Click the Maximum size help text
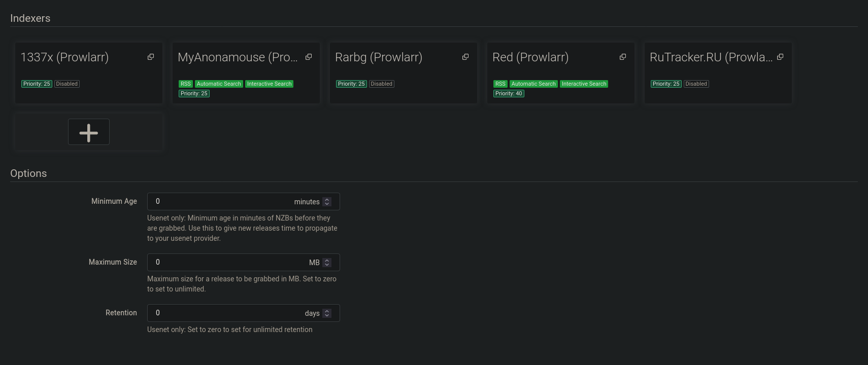The width and height of the screenshot is (868, 365). (x=242, y=284)
